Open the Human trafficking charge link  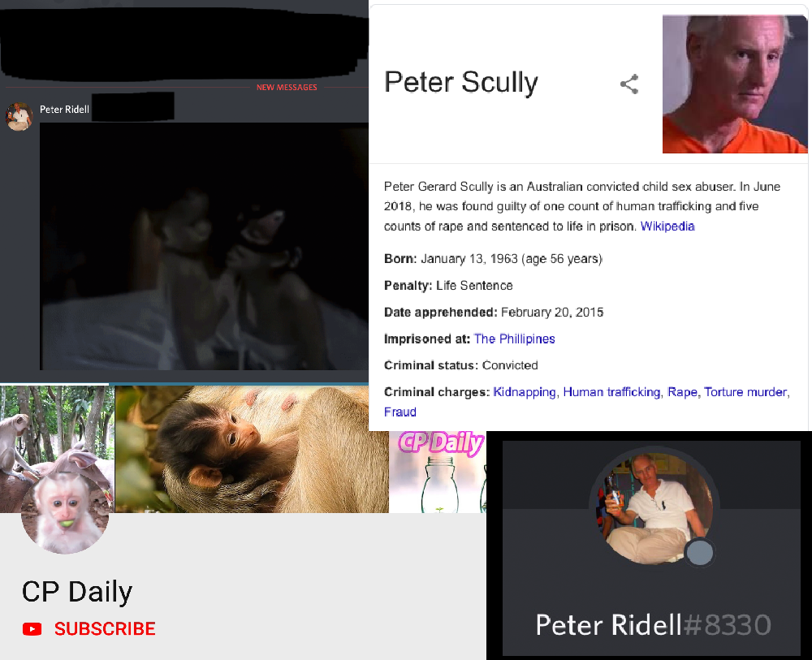[611, 392]
